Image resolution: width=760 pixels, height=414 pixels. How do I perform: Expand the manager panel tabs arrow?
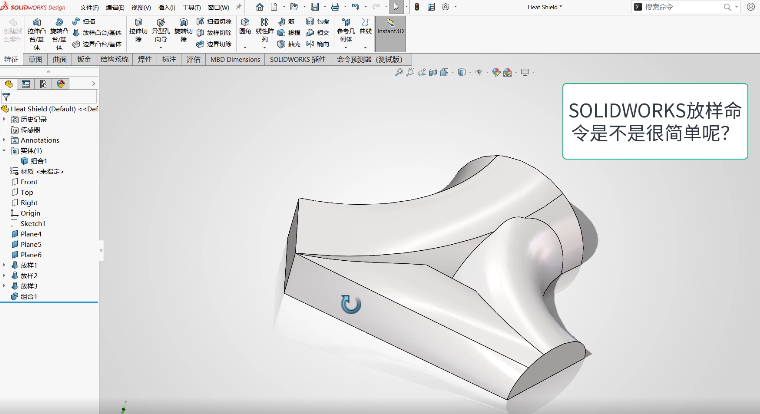click(94, 84)
